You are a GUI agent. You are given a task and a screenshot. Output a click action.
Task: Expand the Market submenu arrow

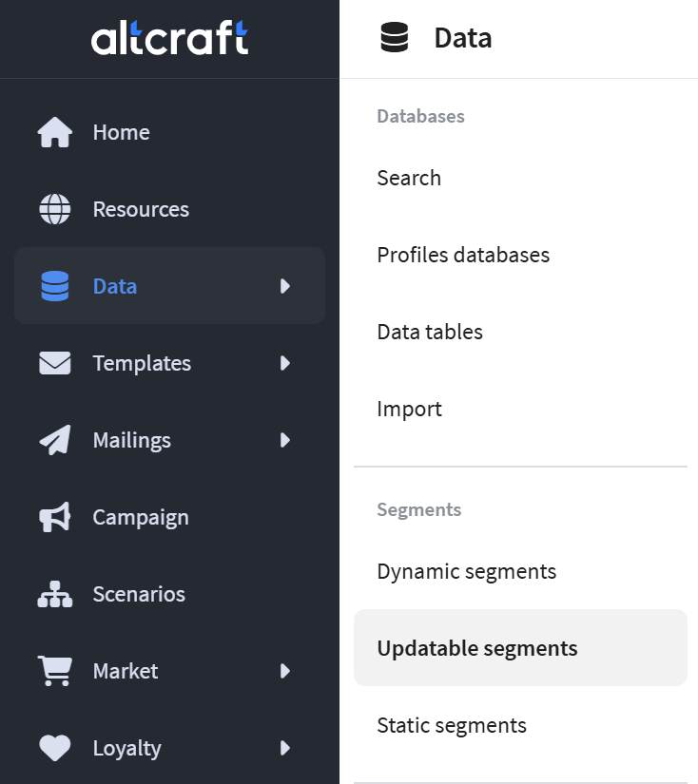coord(285,671)
